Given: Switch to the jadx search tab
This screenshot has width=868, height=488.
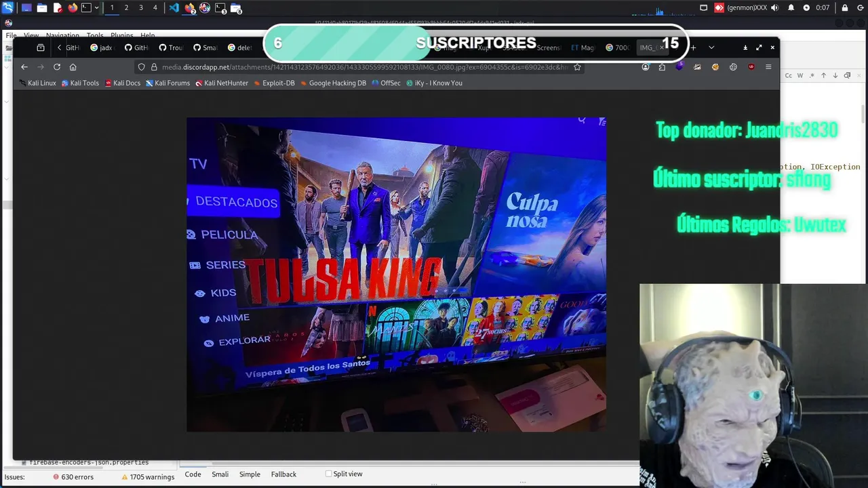Looking at the screenshot, I should 100,47.
